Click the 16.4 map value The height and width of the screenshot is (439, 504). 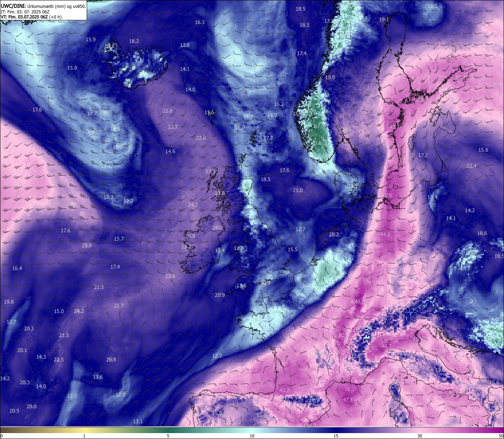coord(17,268)
